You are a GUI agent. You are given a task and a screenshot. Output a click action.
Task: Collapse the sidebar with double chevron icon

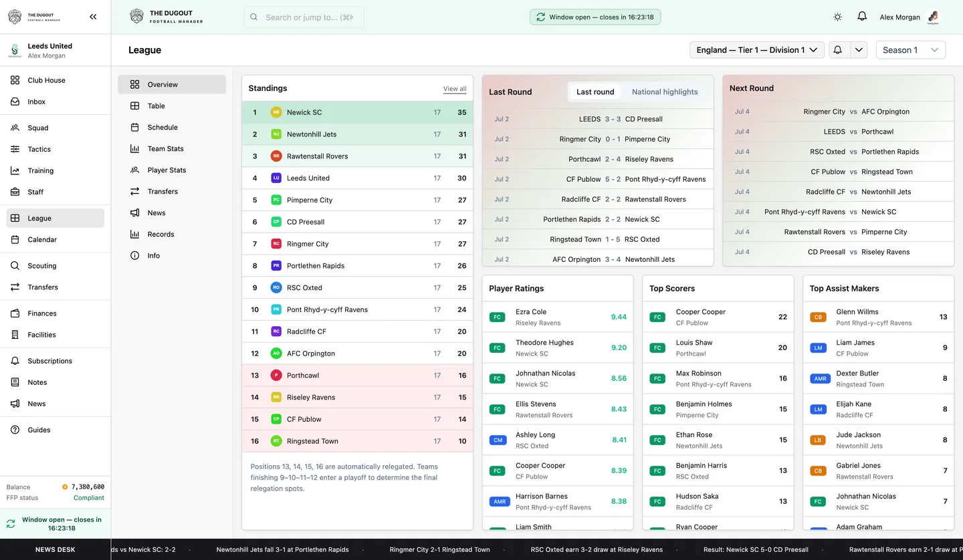click(93, 17)
